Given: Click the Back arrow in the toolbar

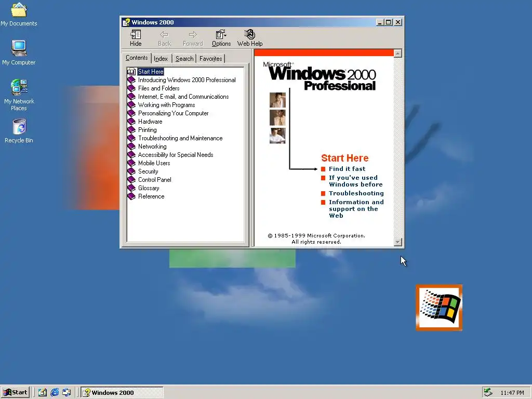Looking at the screenshot, I should click(164, 38).
